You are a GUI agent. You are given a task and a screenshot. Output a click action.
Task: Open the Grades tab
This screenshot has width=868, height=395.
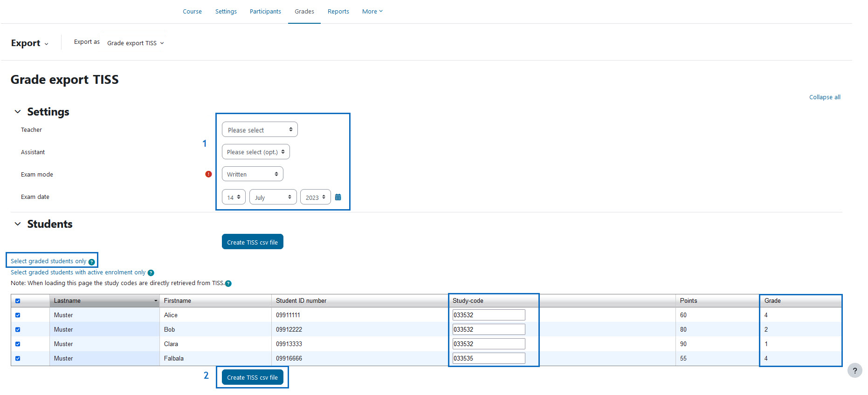tap(304, 12)
